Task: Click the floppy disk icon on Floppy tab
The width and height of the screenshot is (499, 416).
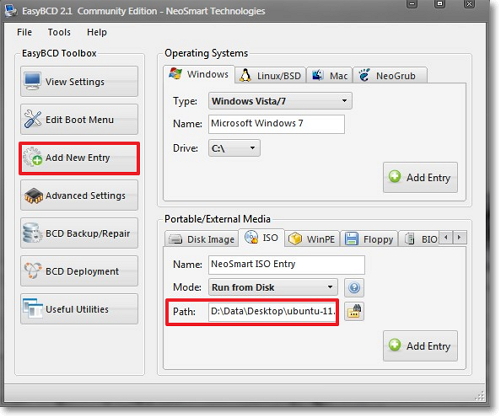Action: pos(351,239)
